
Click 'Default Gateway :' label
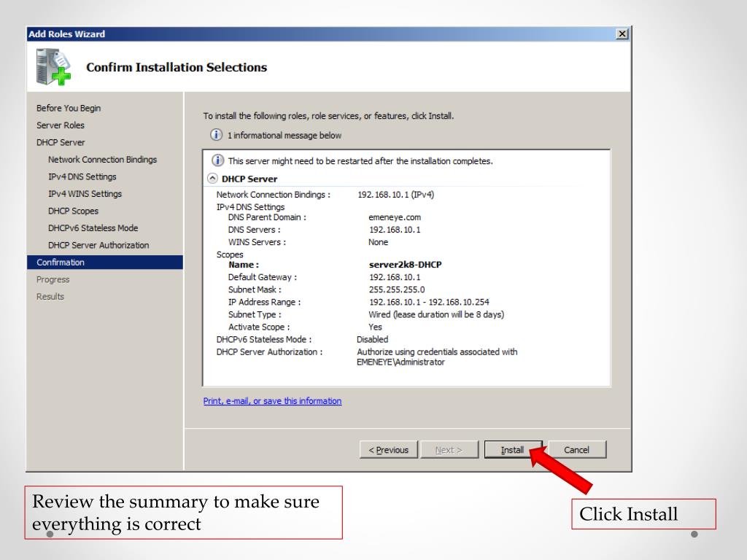[x=263, y=276]
